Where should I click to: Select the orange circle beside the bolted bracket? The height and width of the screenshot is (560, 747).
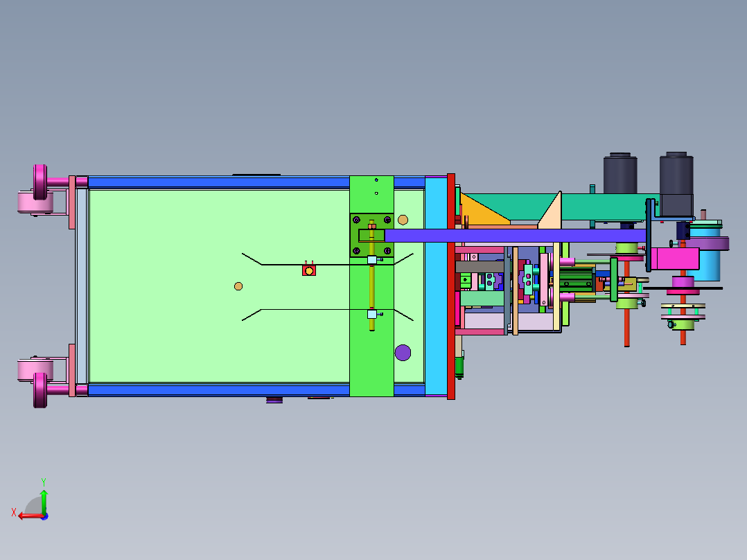[x=403, y=220]
